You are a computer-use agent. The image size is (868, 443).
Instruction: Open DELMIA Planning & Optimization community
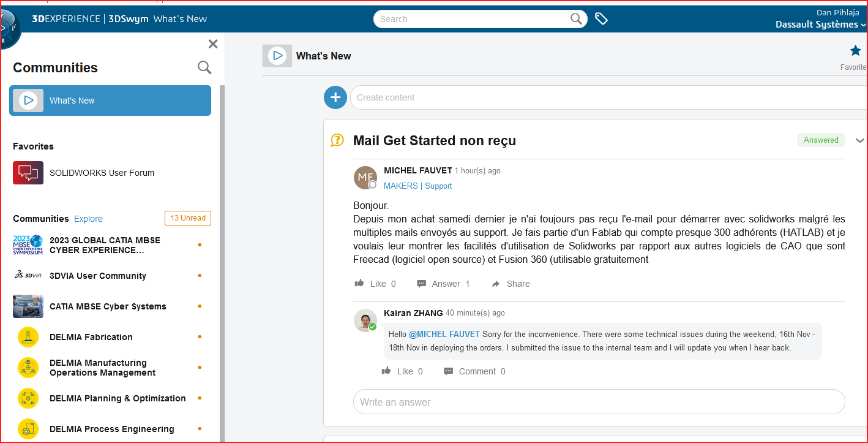tap(118, 398)
